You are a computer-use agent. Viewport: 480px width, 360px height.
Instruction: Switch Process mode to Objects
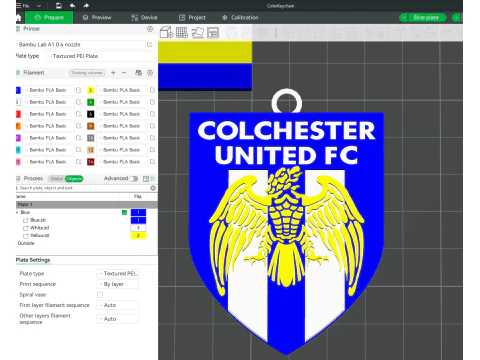[74, 179]
